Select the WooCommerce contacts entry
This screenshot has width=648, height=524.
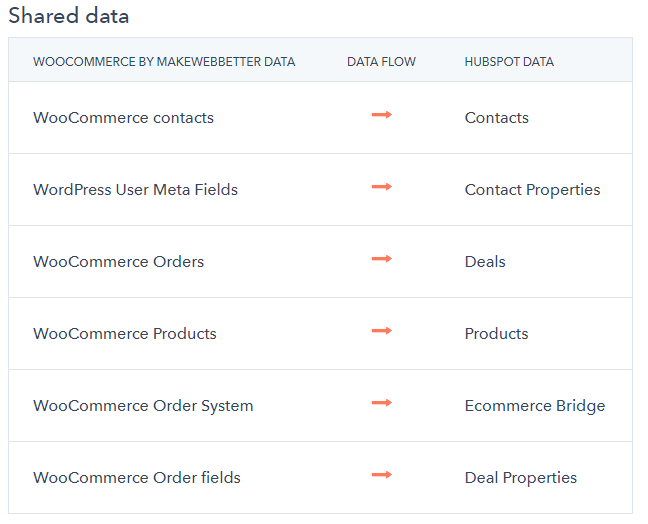click(x=124, y=118)
